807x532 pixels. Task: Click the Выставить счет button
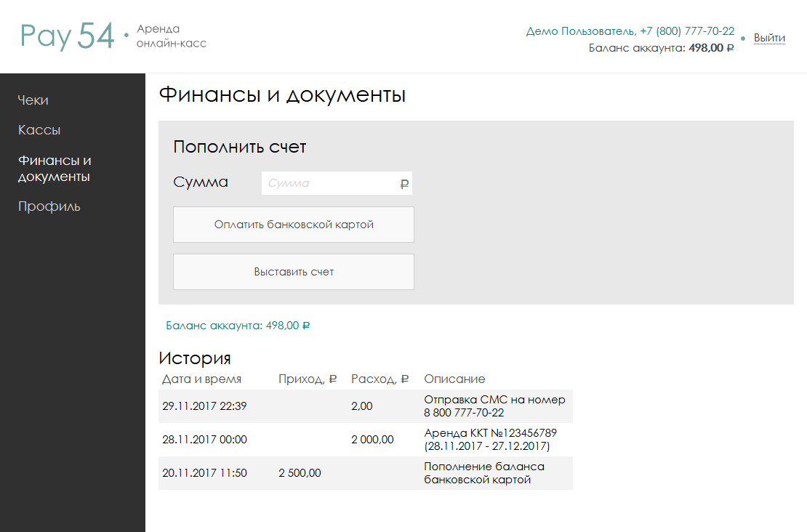(x=294, y=272)
